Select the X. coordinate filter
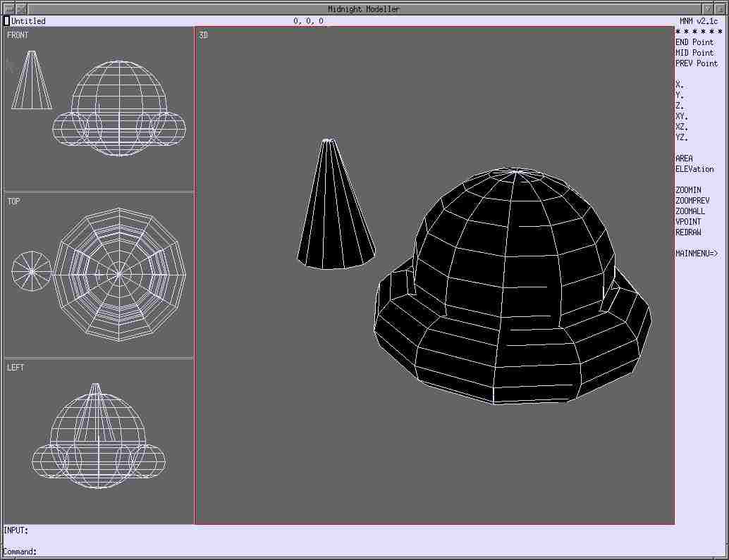The width and height of the screenshot is (729, 560). pos(679,85)
